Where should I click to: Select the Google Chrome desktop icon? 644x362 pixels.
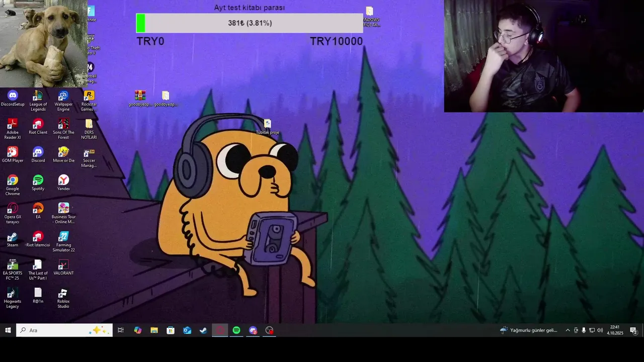pos(13,185)
